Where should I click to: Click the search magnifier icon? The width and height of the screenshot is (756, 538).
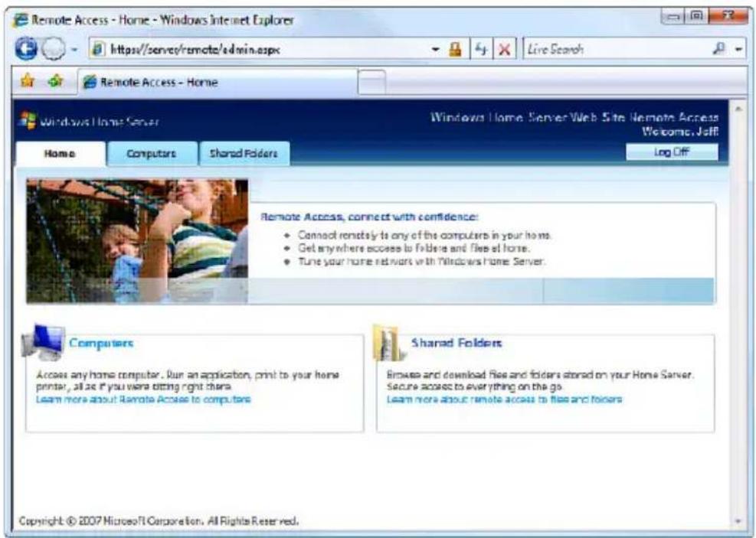(x=719, y=49)
